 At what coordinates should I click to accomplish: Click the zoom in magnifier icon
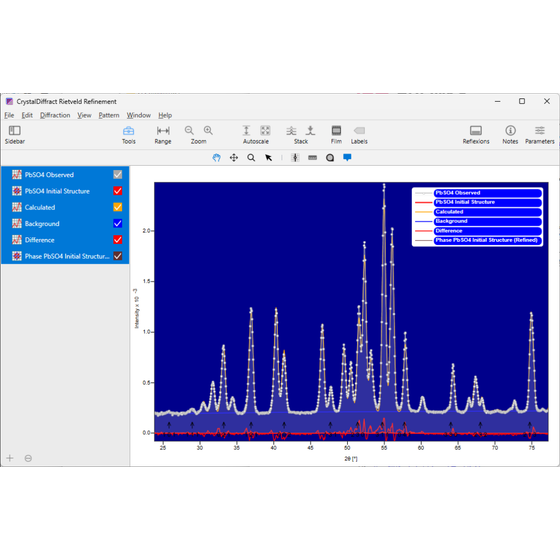tap(208, 130)
